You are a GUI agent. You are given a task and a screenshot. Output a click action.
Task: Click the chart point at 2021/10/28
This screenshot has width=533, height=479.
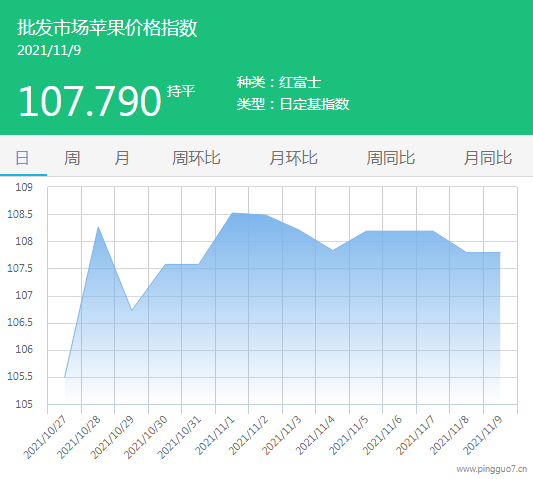98,227
